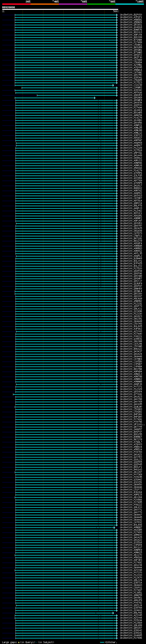
Task: Click the orange ~40% identity legend bar
Action: coord(45,4)
